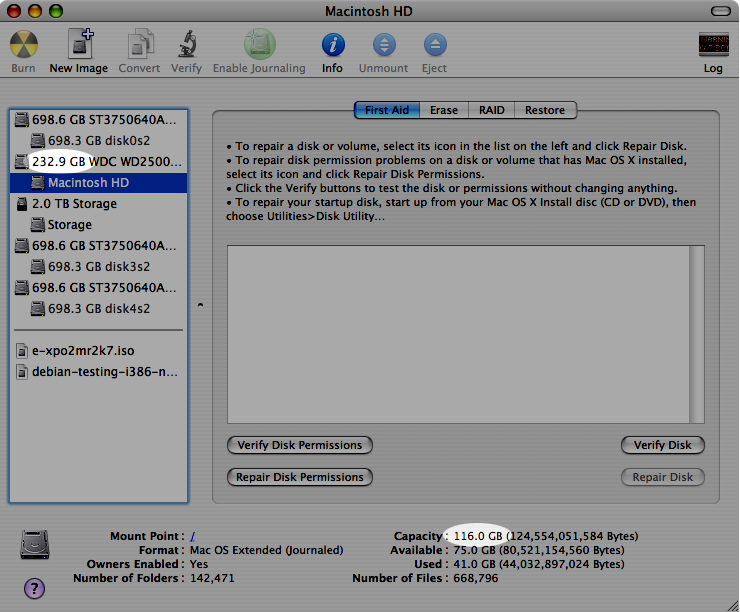Select e-xpo2mr2k7.iso disk image
This screenshot has height=612, width=740.
(99, 351)
